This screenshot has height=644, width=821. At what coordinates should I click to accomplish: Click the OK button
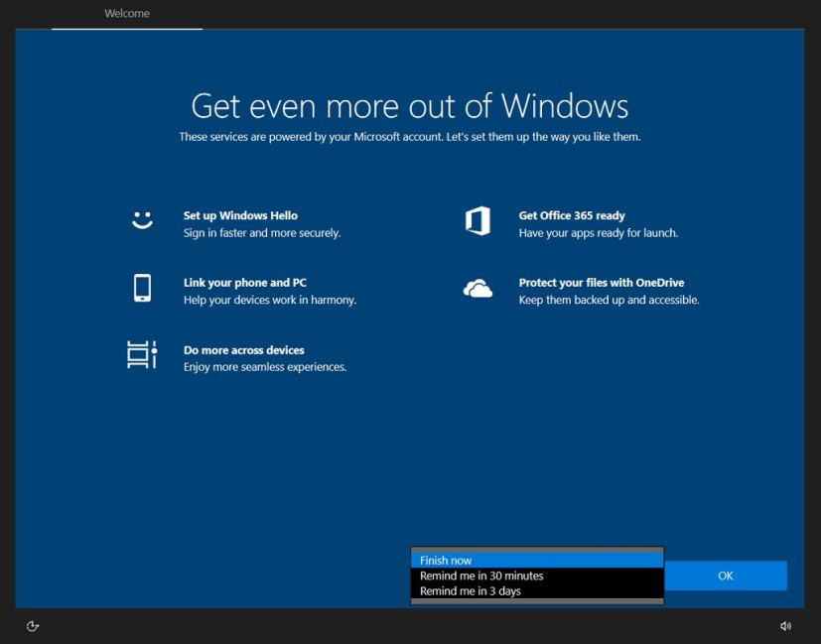(x=725, y=576)
